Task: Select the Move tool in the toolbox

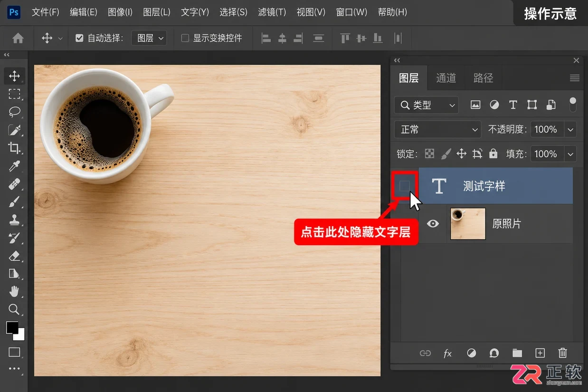Action: (x=14, y=76)
